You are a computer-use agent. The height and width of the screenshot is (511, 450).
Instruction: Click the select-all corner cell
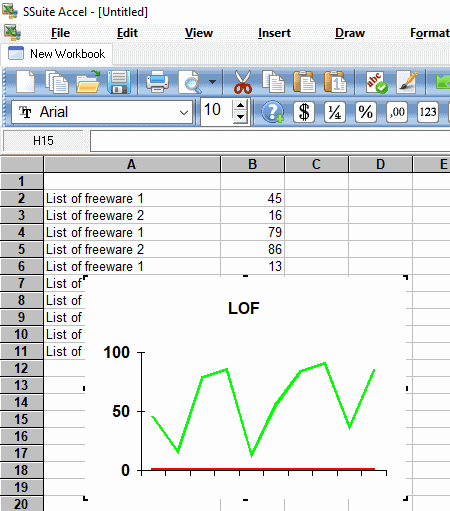coord(22,164)
